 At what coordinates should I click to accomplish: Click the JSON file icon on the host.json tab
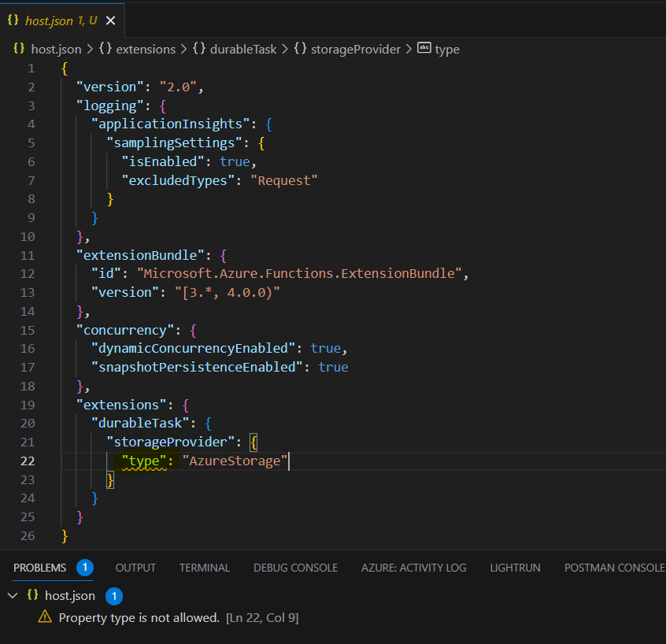pos(13,20)
